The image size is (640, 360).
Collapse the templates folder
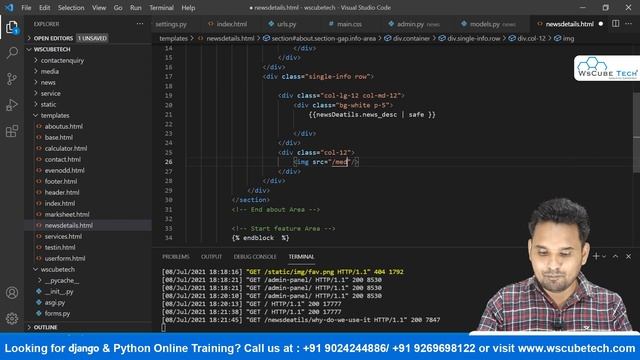pos(88,115)
